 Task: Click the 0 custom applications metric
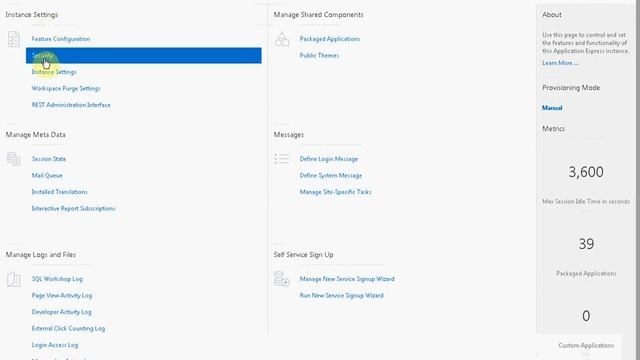[x=586, y=316]
